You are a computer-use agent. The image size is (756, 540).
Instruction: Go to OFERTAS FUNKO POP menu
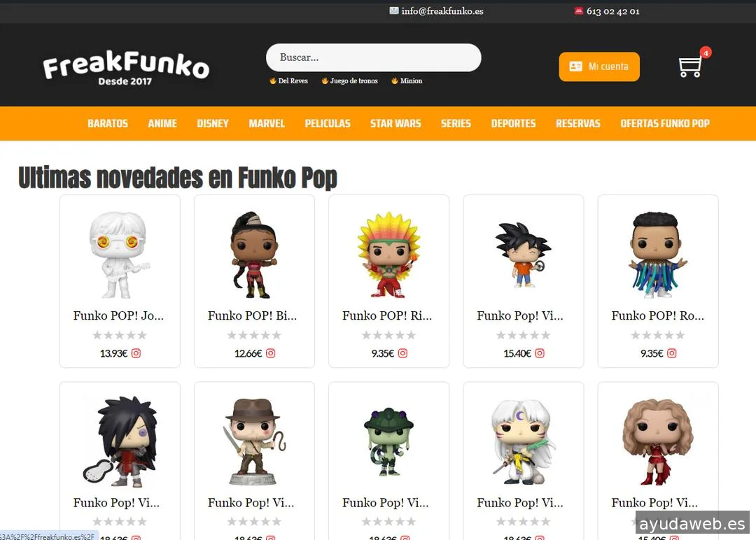(x=665, y=123)
